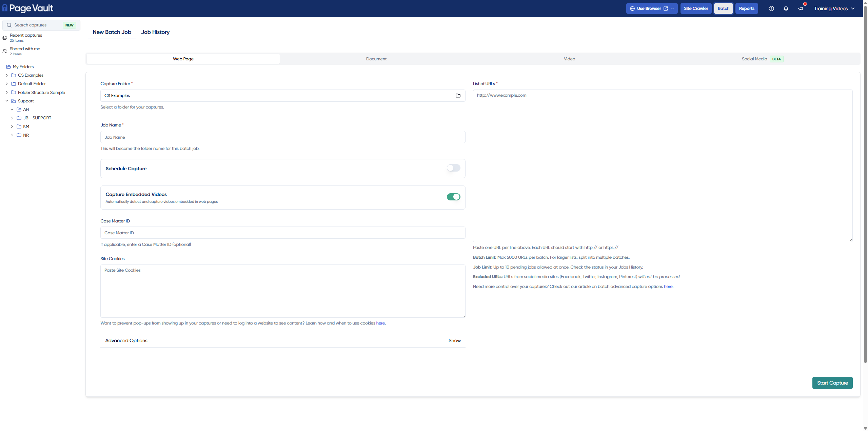Select the Social Media BETA tab

(x=763, y=59)
